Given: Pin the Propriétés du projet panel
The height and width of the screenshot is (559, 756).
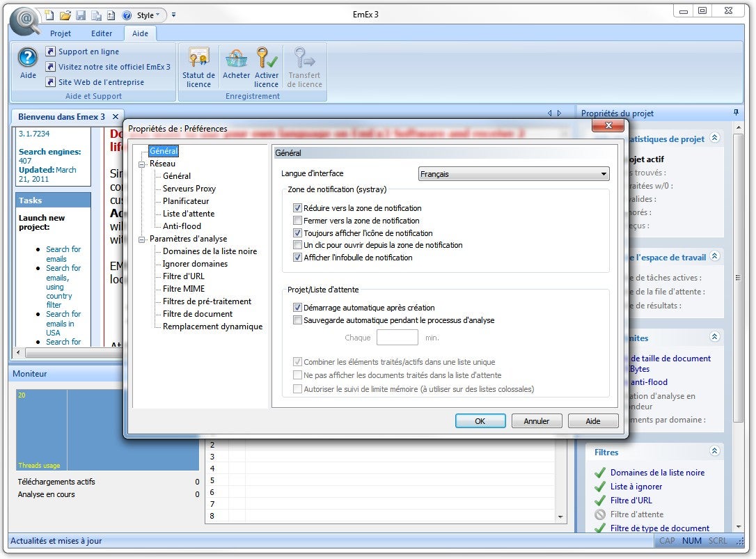Looking at the screenshot, I should [736, 112].
